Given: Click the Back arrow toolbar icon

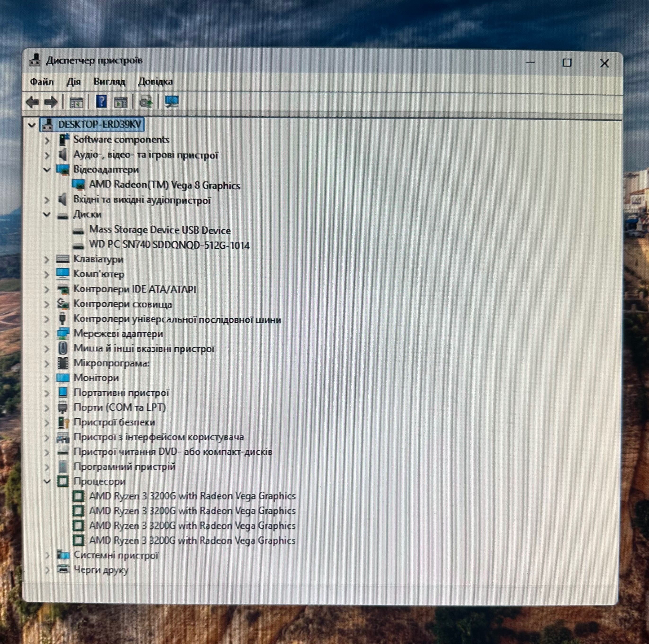Looking at the screenshot, I should 33,102.
